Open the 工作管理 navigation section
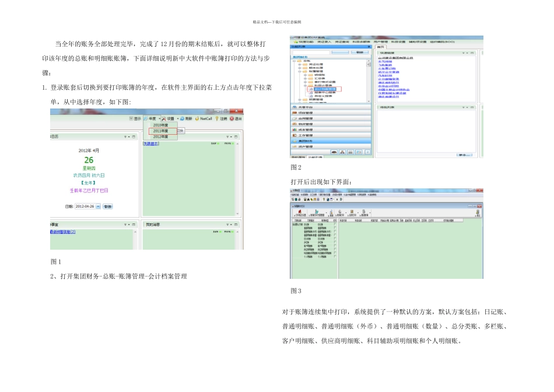 pyautogui.click(x=331, y=135)
